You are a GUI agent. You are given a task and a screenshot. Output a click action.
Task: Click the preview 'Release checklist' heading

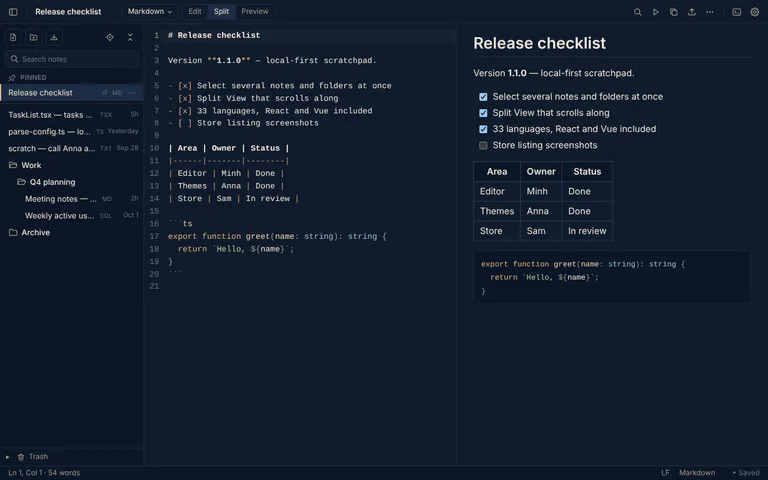point(539,43)
